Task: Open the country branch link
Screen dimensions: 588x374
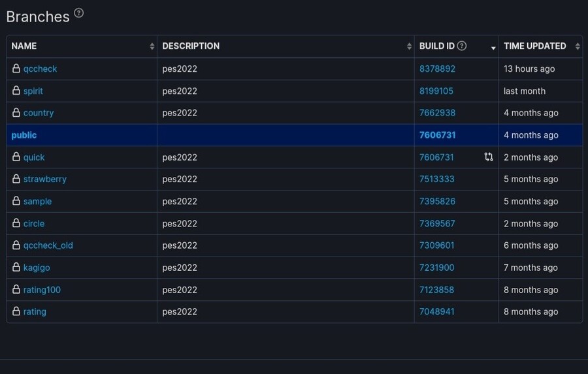Action: click(x=39, y=113)
